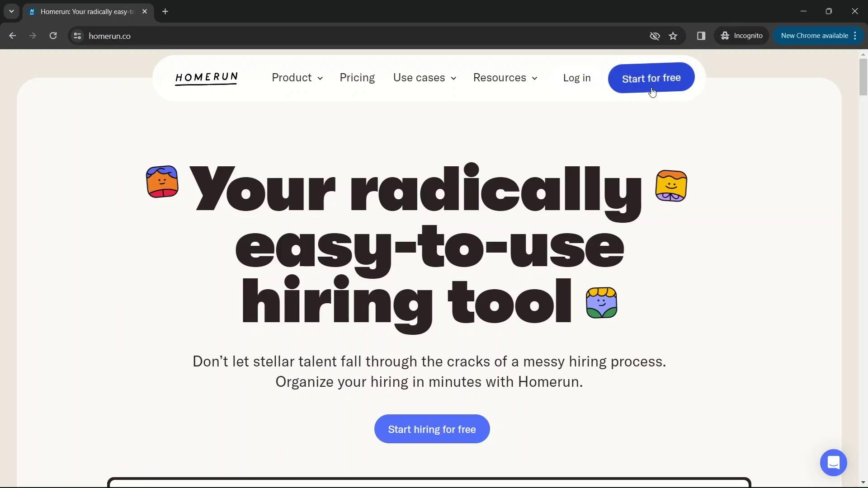Expand the Product dropdown menu
The height and width of the screenshot is (488, 868).
pyautogui.click(x=297, y=77)
